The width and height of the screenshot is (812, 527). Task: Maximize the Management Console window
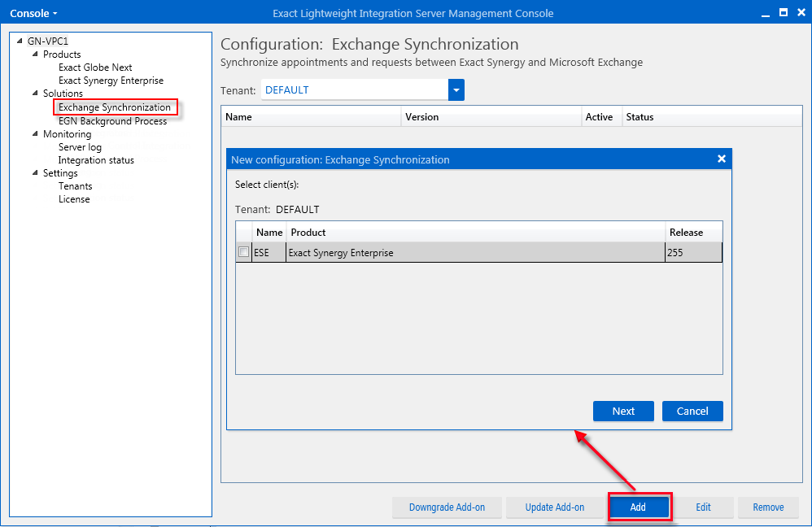(x=784, y=12)
